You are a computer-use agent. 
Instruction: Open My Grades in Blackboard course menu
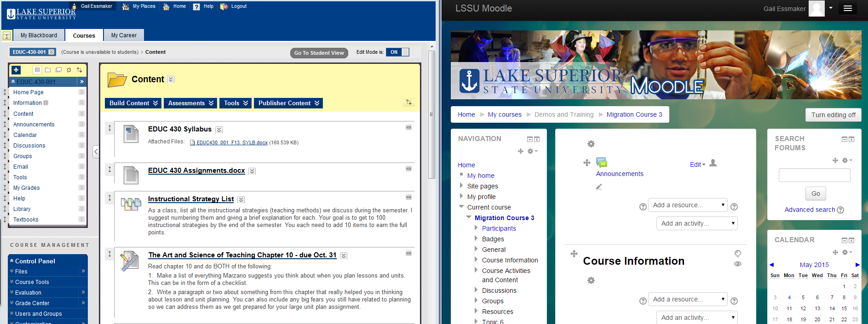[27, 188]
